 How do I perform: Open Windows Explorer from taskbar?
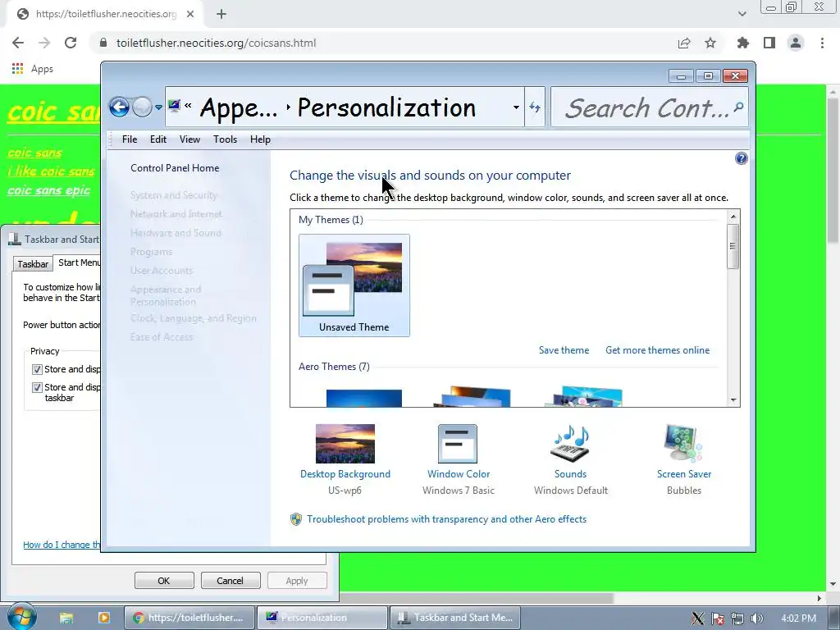pyautogui.click(x=66, y=618)
